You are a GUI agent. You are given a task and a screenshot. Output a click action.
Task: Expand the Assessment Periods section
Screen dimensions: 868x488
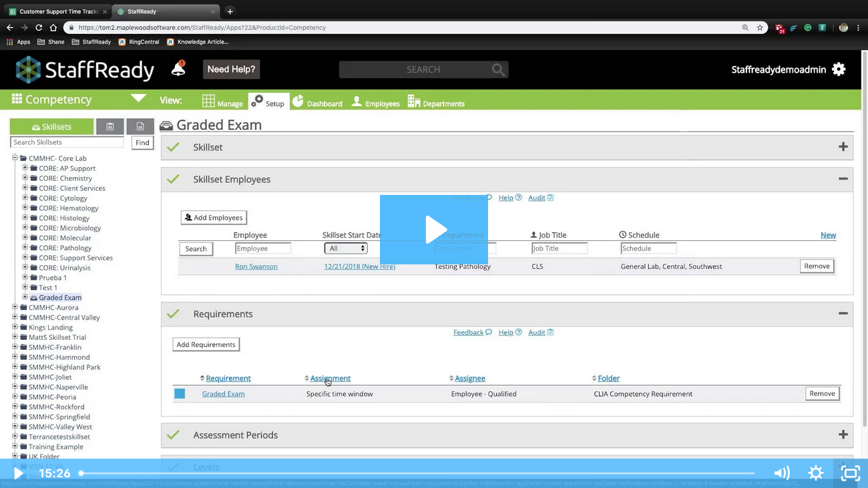coord(843,435)
